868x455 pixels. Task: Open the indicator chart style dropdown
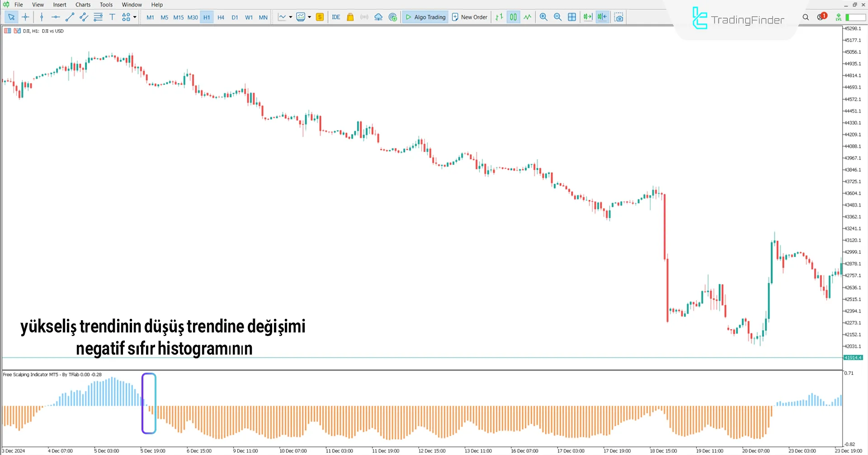310,17
